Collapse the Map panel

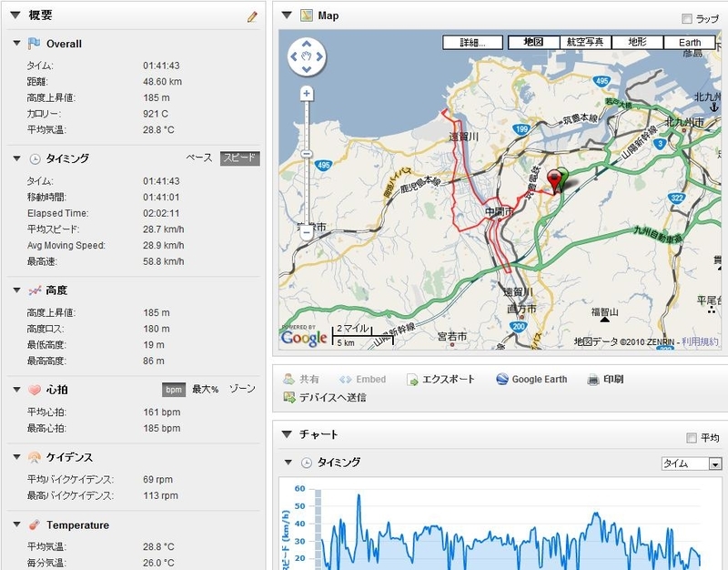tap(287, 15)
